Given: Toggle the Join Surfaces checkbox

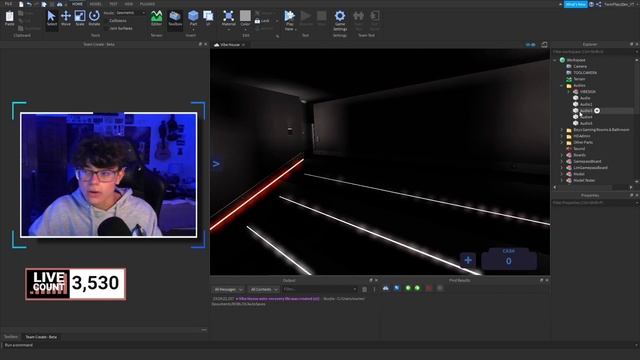Looking at the screenshot, I should coord(107,29).
